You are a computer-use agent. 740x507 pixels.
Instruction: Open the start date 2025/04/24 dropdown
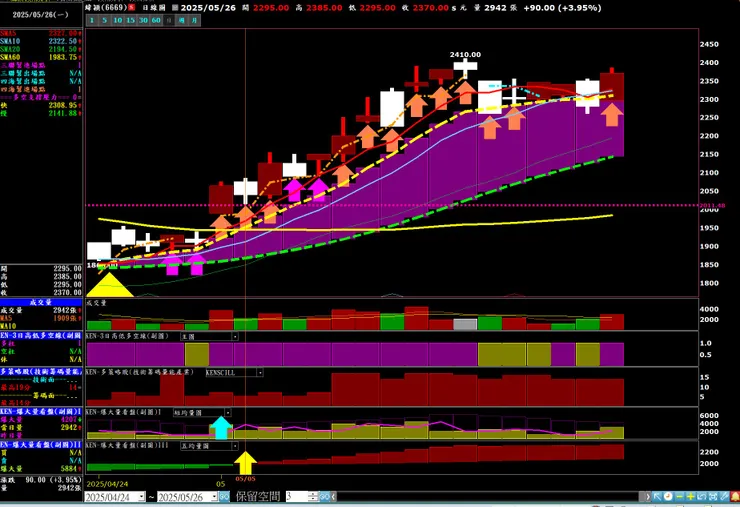coord(142,497)
